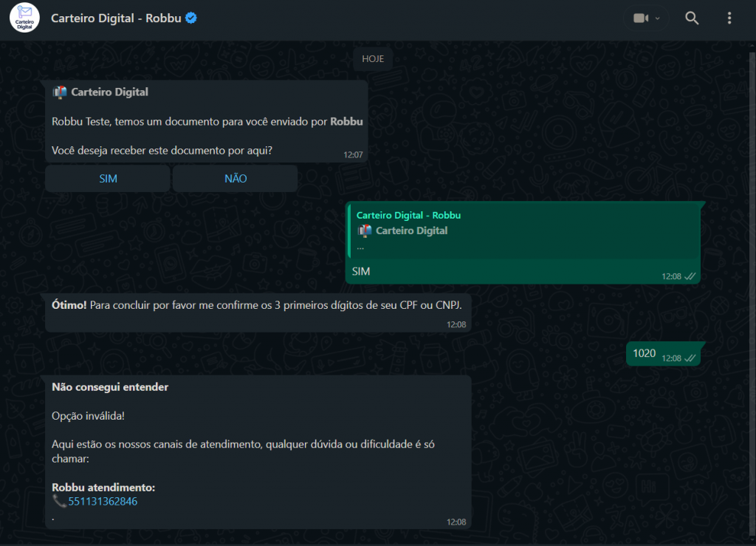This screenshot has width=756, height=546.
Task: Tap the SIM quick reply button
Action: [108, 179]
